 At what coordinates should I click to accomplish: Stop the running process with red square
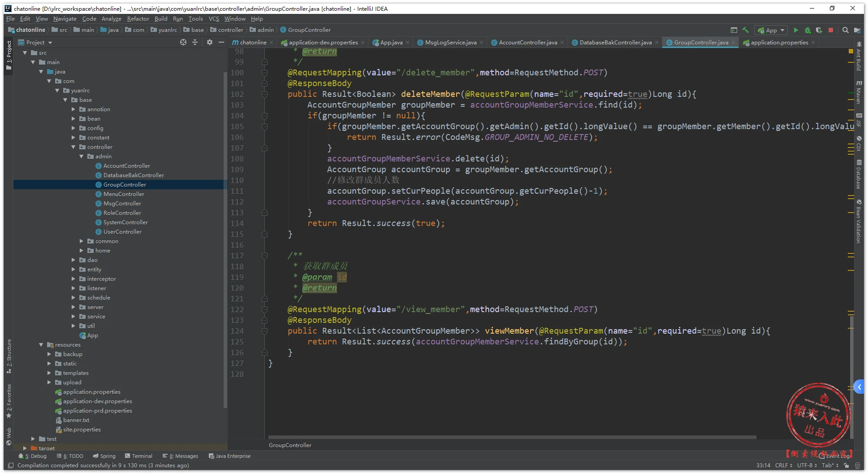(831, 30)
